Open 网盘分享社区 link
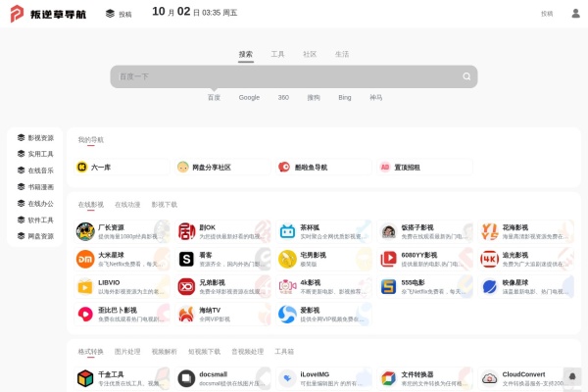The image size is (588, 392). click(x=222, y=167)
